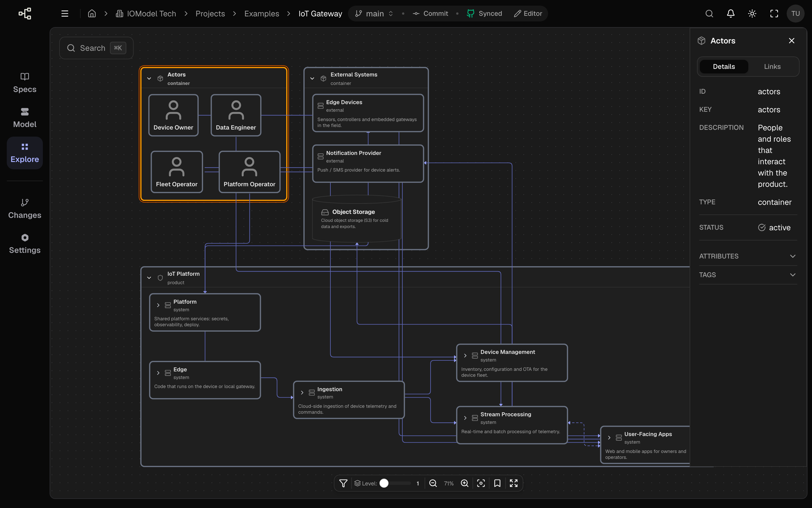
Task: Expand the User-Facing Apps system node
Action: click(x=609, y=437)
